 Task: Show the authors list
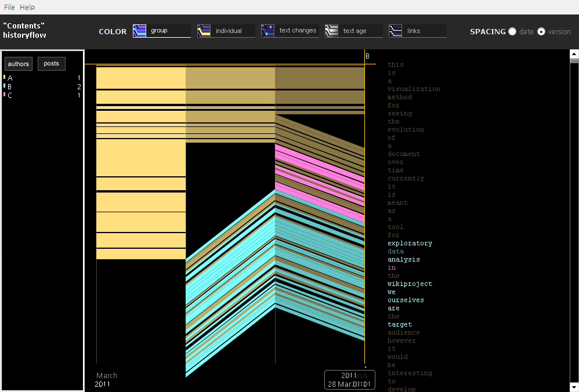click(19, 64)
